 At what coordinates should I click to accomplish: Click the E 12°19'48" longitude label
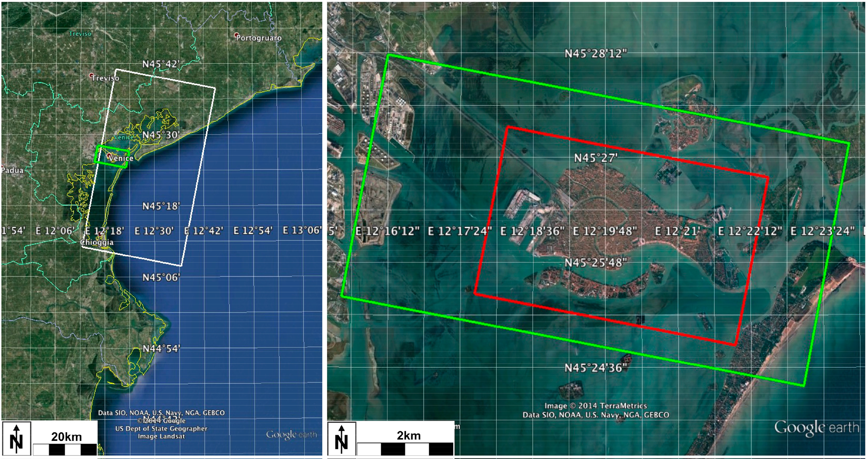[605, 231]
